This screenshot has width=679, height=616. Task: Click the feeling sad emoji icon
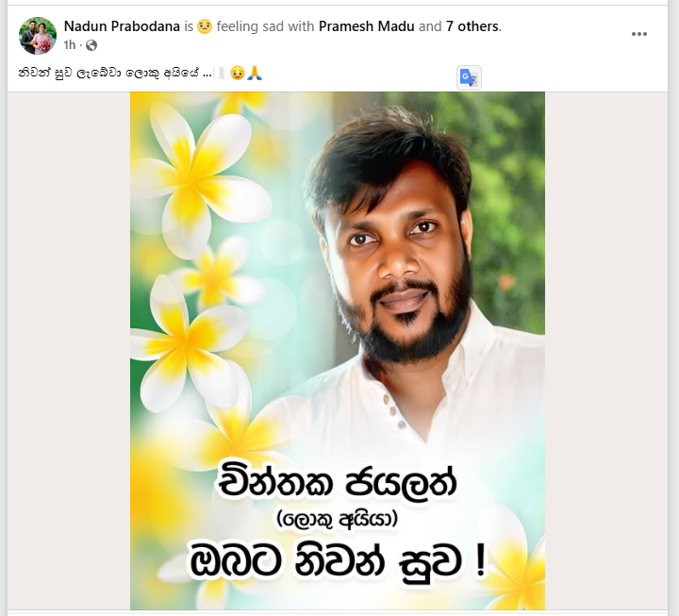pyautogui.click(x=205, y=26)
